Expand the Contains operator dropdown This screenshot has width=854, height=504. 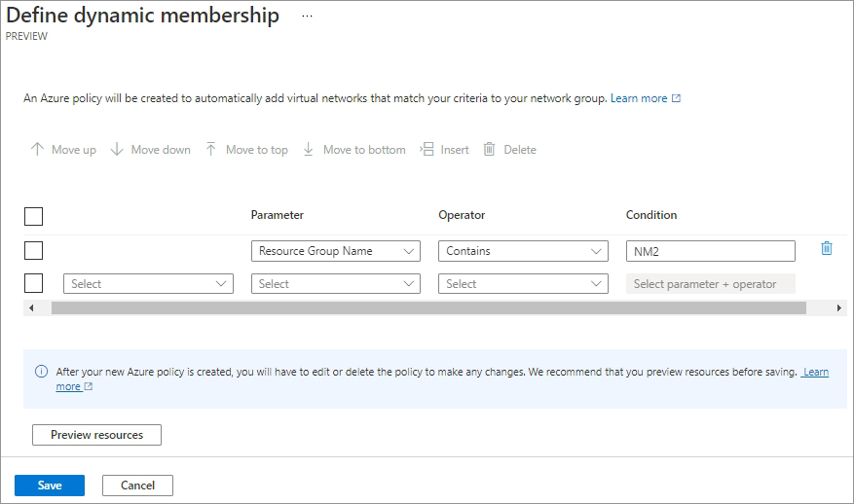(x=523, y=251)
